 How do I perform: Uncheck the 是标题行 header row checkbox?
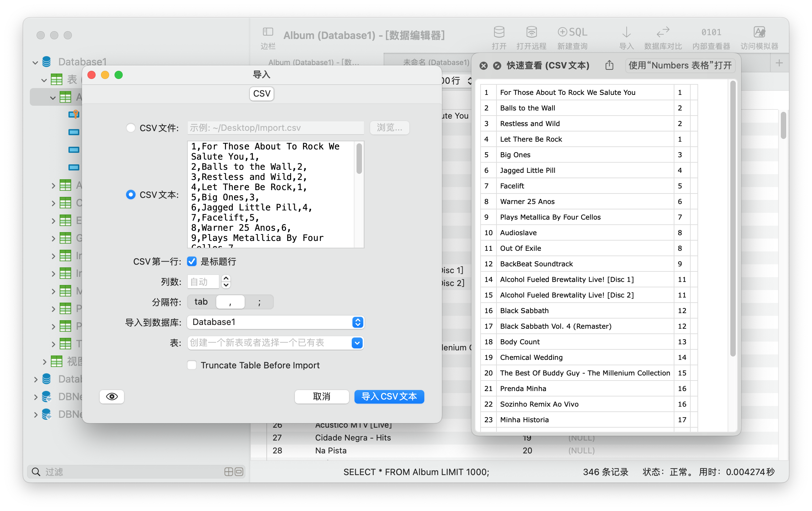192,261
